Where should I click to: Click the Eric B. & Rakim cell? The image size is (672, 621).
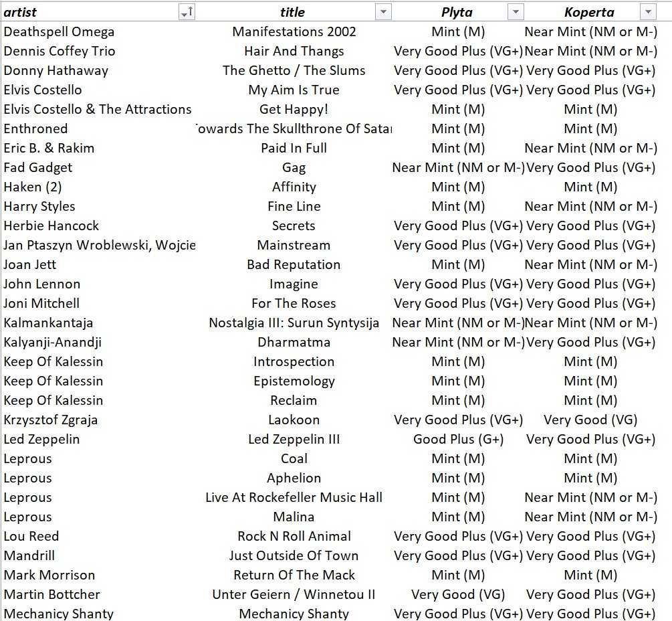coord(98,148)
